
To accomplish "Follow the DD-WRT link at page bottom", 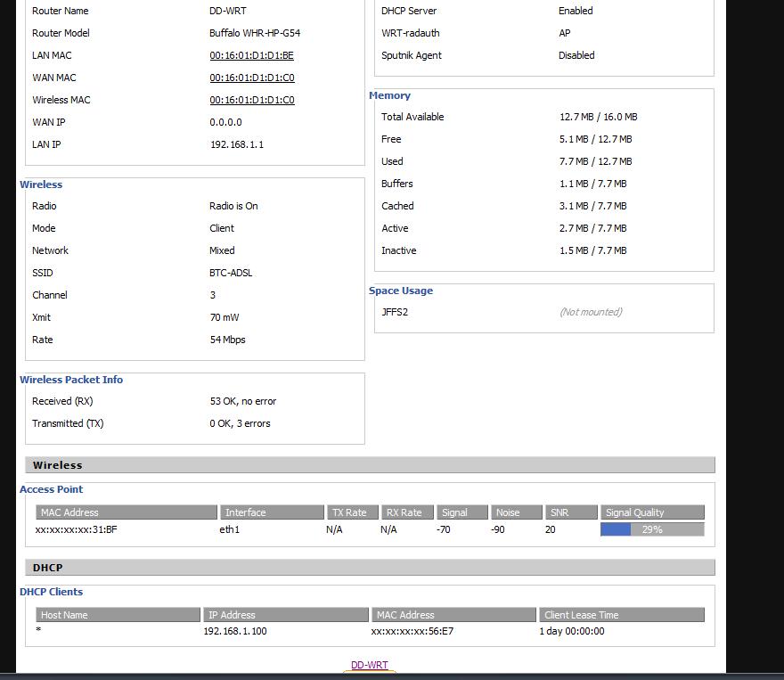I will coord(369,665).
